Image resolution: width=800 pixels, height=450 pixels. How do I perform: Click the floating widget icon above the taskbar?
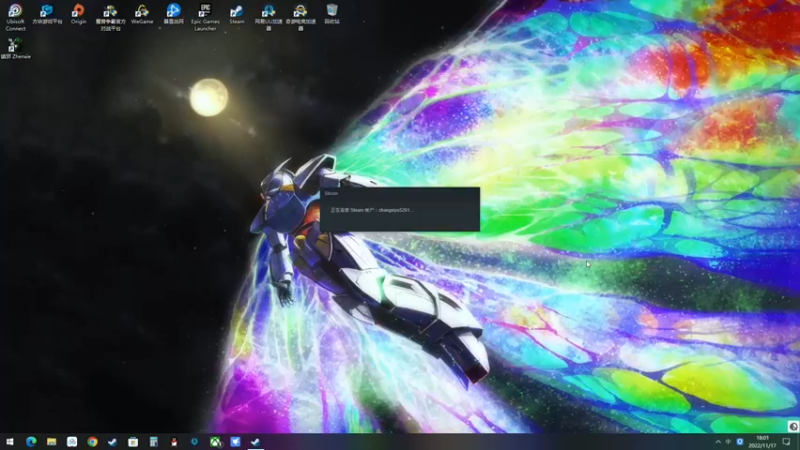pos(793,427)
